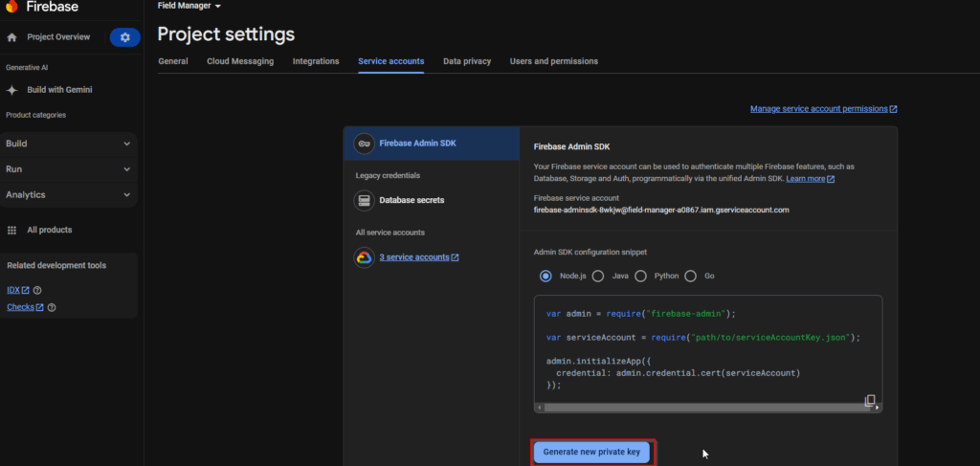
Task: Open the 3 service accounts link
Action: pyautogui.click(x=419, y=257)
